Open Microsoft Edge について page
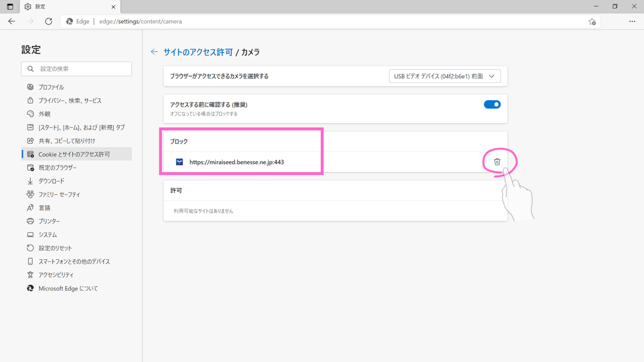 (68, 288)
